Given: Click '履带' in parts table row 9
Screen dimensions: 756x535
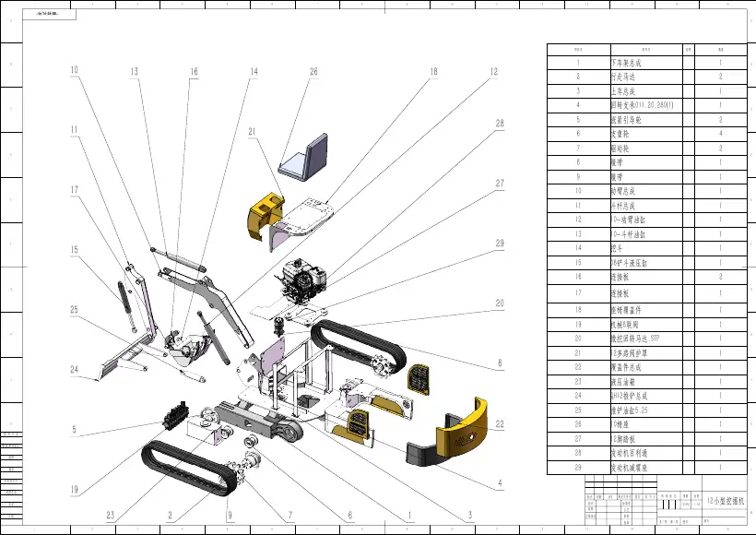Looking at the screenshot, I should pyautogui.click(x=617, y=177).
